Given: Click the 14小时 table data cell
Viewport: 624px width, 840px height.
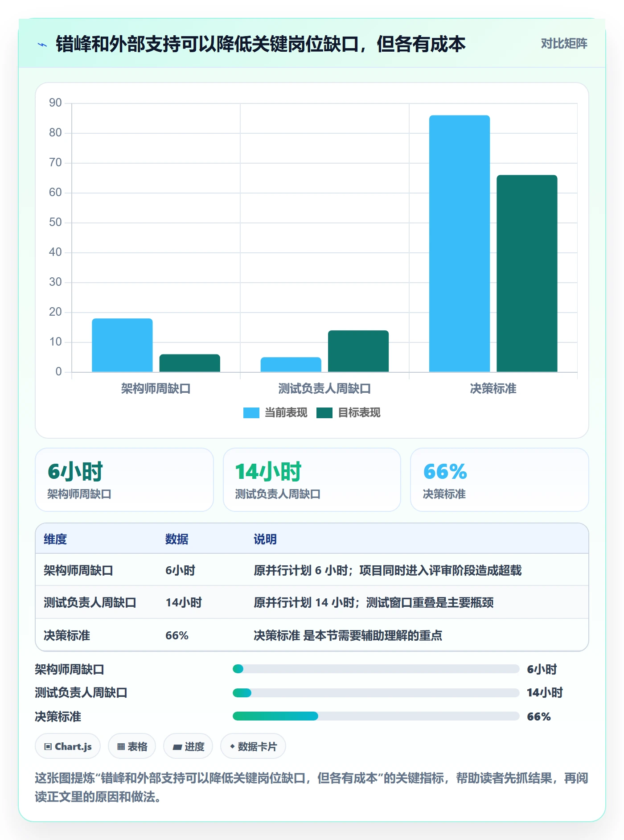Looking at the screenshot, I should pyautogui.click(x=184, y=603).
